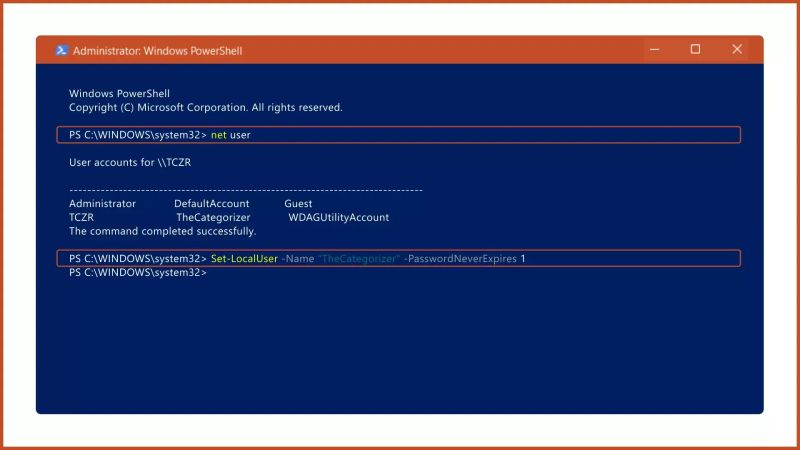Click the 'Copyright (C) Microsoft Corporation' line
This screenshot has height=450, width=800.
pyautogui.click(x=206, y=108)
